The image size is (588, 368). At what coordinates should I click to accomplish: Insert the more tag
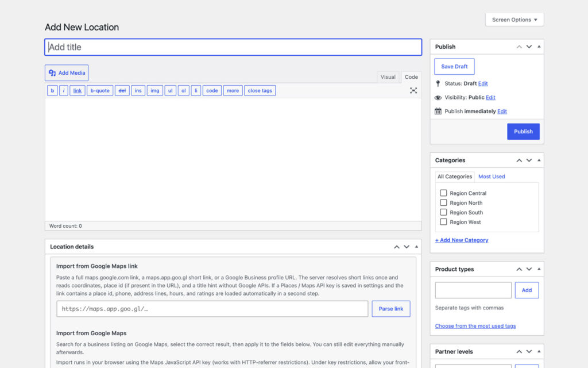click(x=233, y=90)
